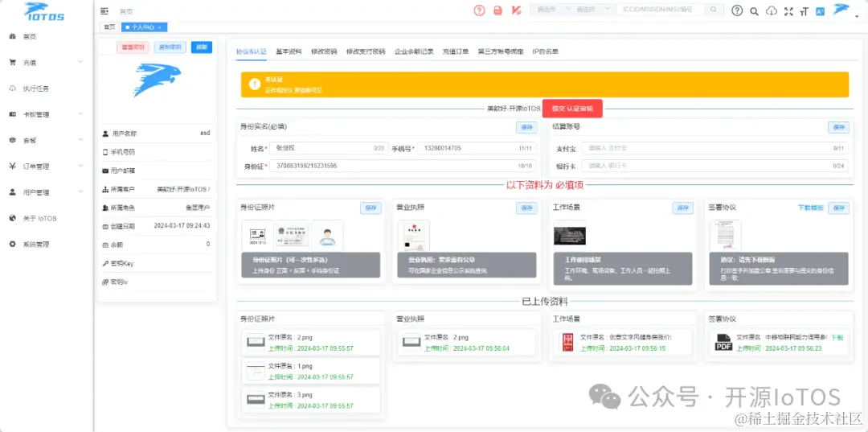Expand the 充值 submenu chevron

(81, 62)
